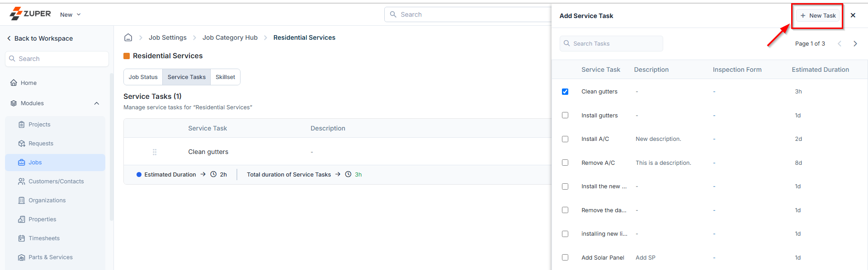Screen dimensions: 868x270
Task: Select the Service Tasks tab
Action: 187,77
